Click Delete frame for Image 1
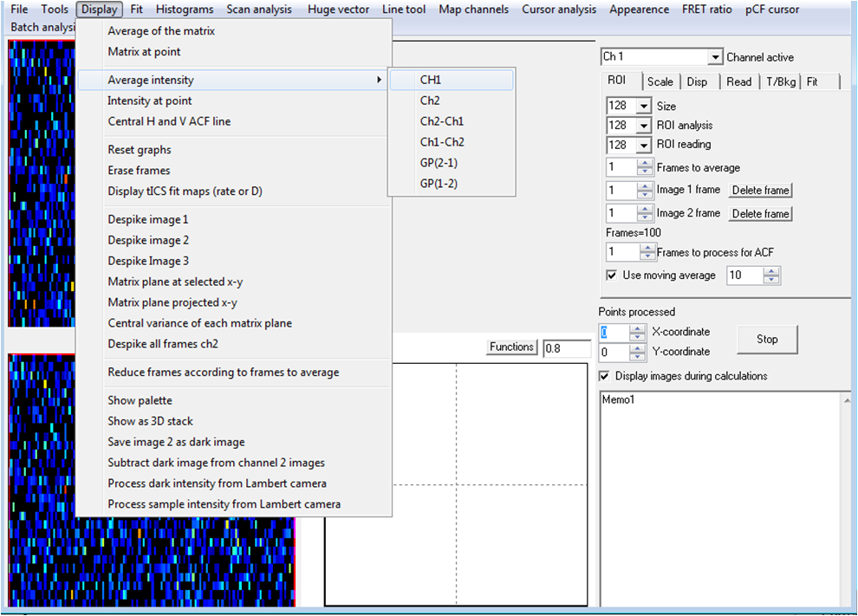Screen dimensions: 858x616 coord(760,191)
